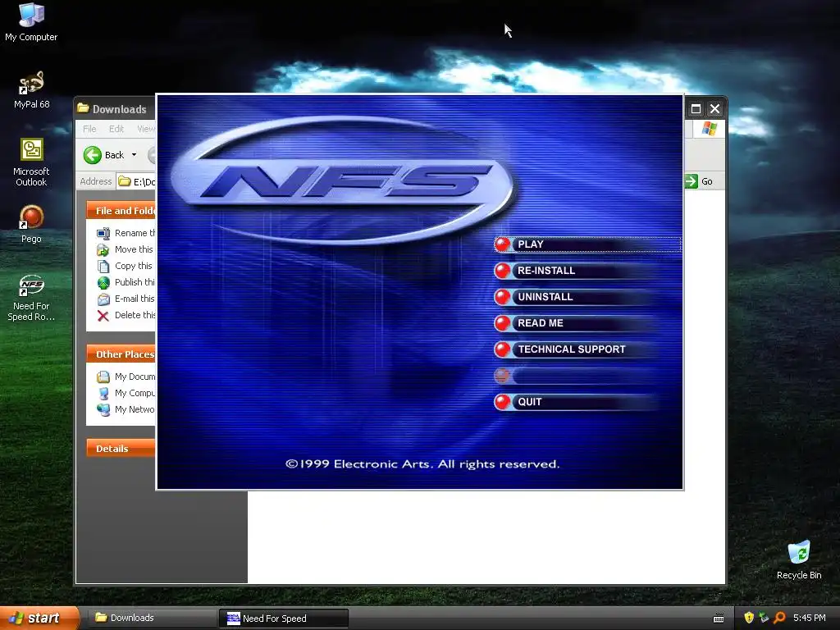840x630 pixels.
Task: Close the Downloads window
Action: pos(714,109)
